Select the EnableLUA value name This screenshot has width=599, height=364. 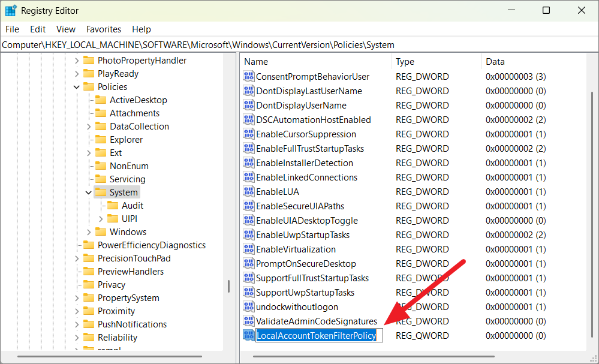point(278,192)
